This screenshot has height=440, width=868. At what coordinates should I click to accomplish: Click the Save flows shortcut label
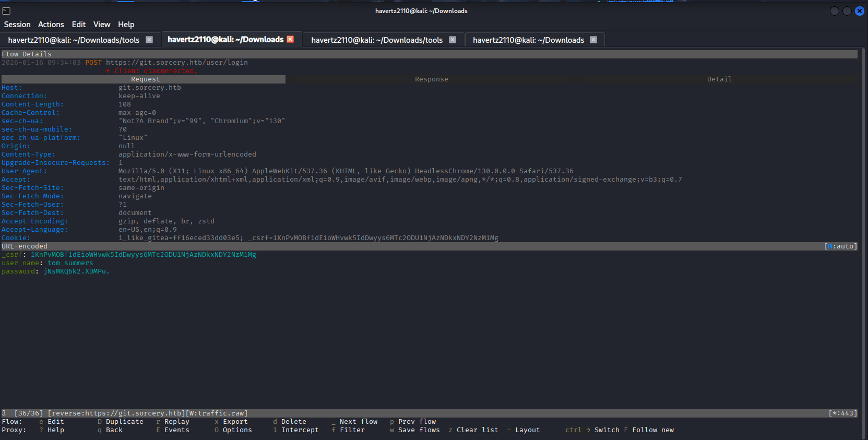tap(419, 430)
